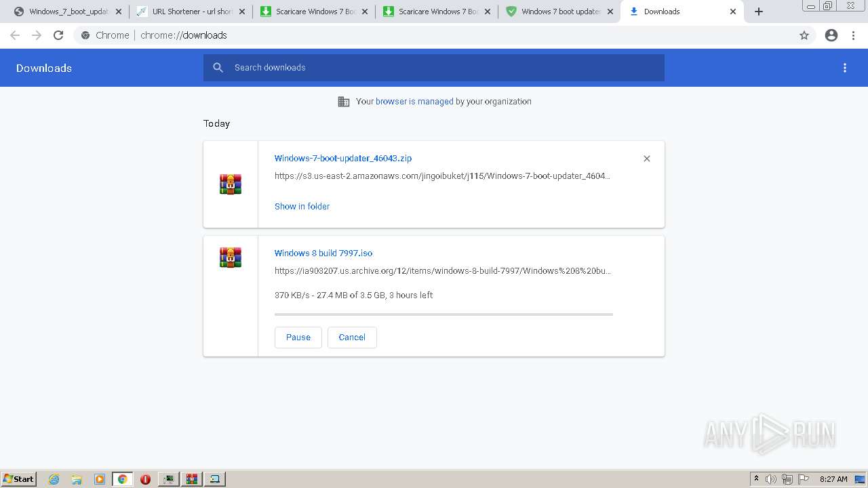This screenshot has height=488, width=868.
Task: Show hidden system tray icons
Action: 757,479
